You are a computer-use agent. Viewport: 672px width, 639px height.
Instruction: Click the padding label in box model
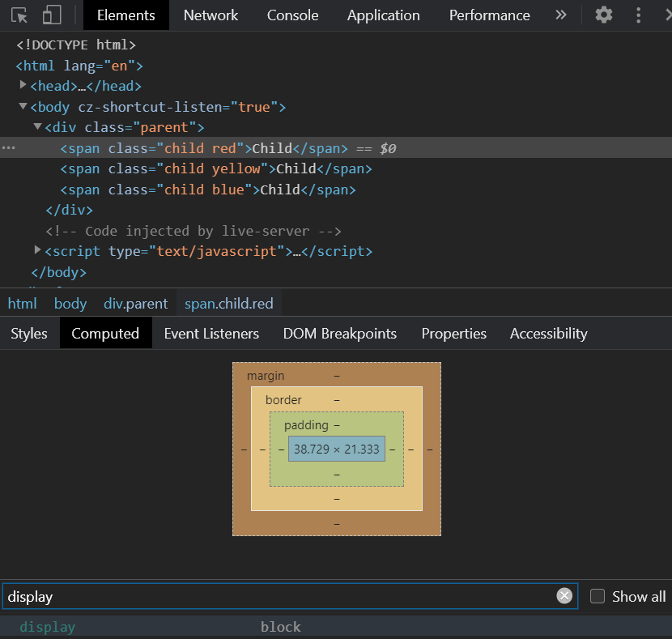pos(306,424)
